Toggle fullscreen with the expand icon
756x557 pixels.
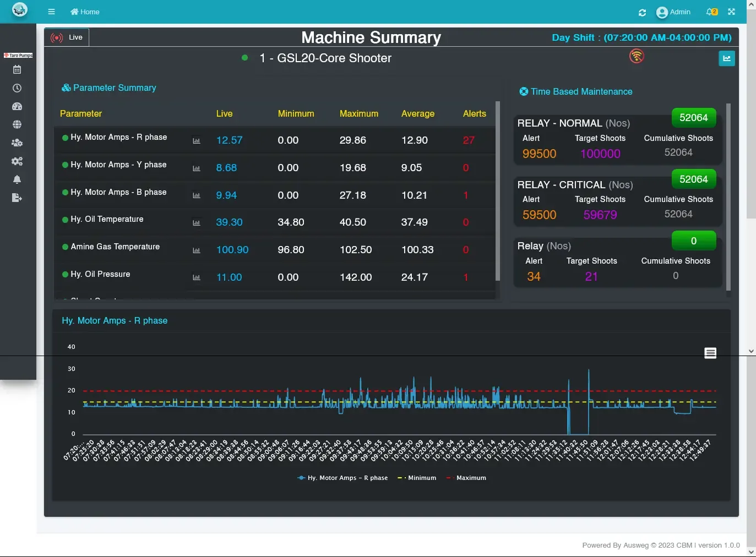click(731, 12)
